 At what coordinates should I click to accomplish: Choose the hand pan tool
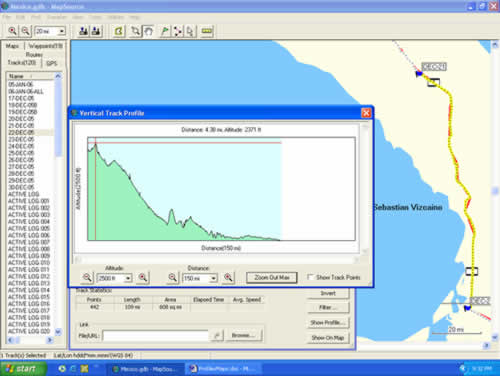[x=149, y=31]
